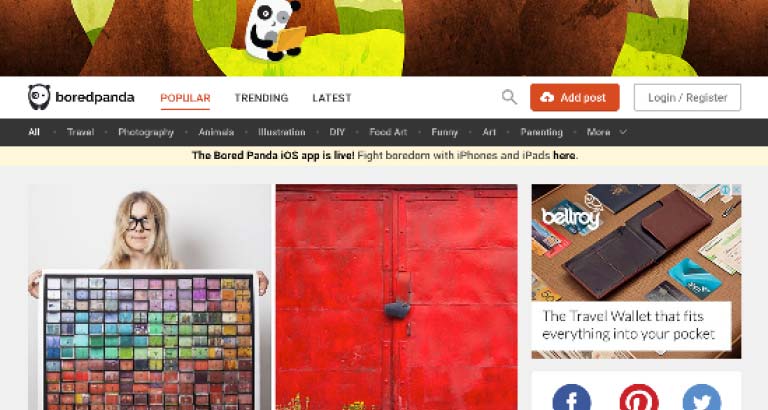Image resolution: width=768 pixels, height=410 pixels.
Task: Select the Popular tab
Action: click(x=185, y=98)
